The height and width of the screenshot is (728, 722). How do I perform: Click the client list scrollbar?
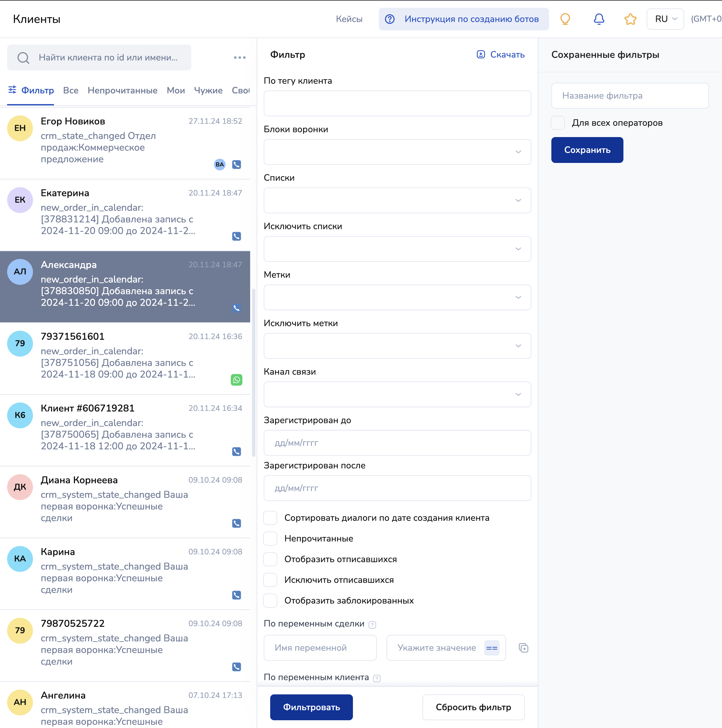(253, 372)
